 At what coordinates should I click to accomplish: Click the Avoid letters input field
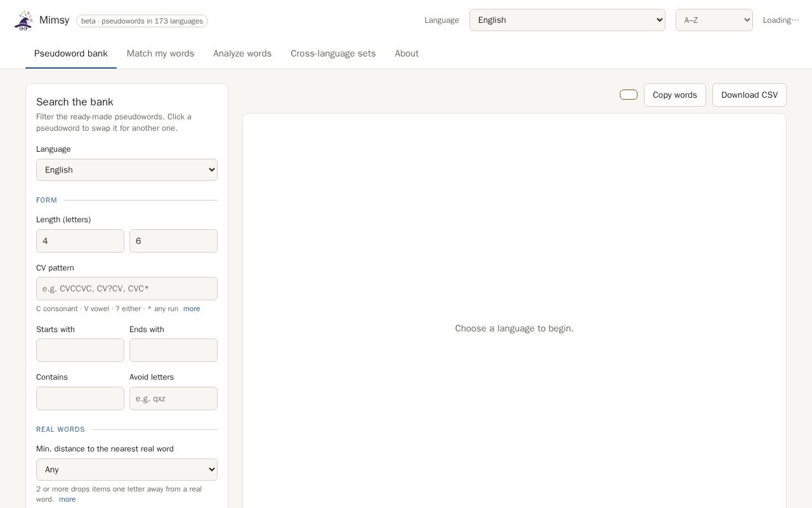[x=173, y=399]
